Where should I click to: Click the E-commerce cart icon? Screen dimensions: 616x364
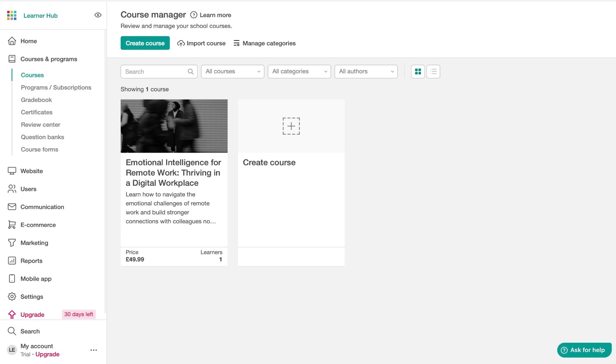(x=12, y=225)
